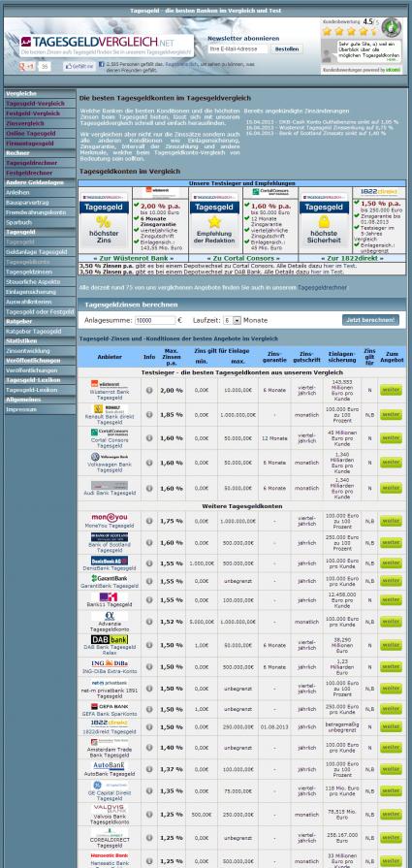412x868 pixels.
Task: Open info icon for 1822direkt Tagesgeld row
Action: 148,726
